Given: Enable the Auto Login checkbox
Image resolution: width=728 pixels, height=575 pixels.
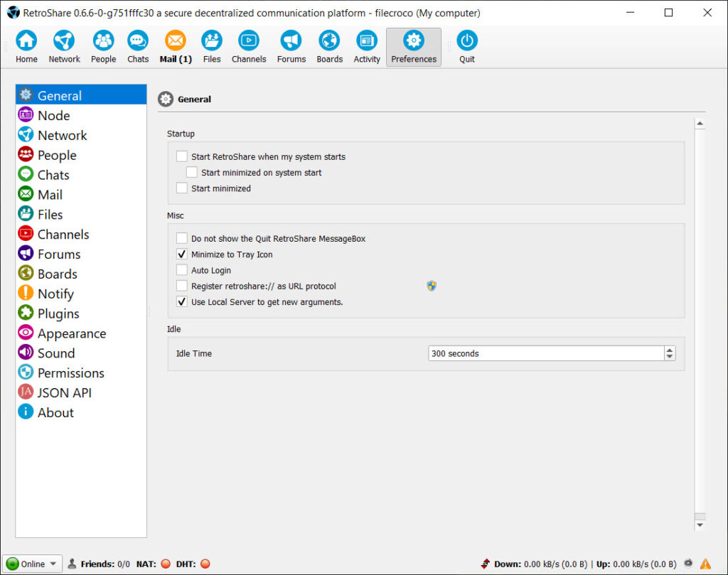Looking at the screenshot, I should click(182, 270).
